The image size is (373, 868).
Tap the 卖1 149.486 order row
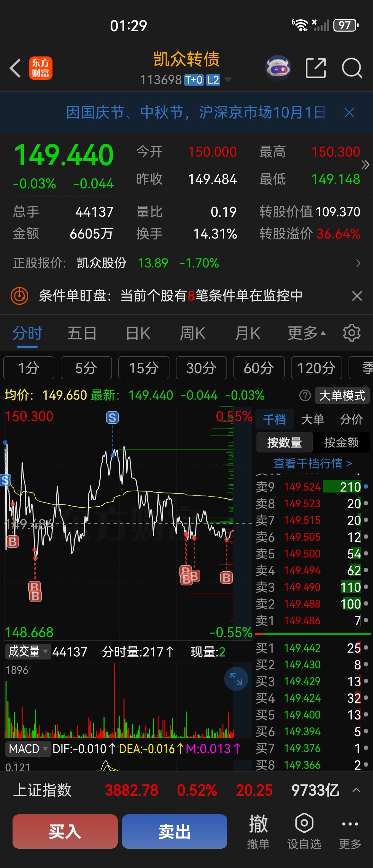point(313,620)
